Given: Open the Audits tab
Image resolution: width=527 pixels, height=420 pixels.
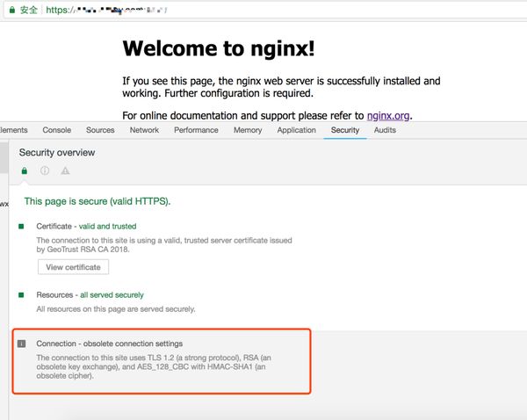Looking at the screenshot, I should pos(385,130).
